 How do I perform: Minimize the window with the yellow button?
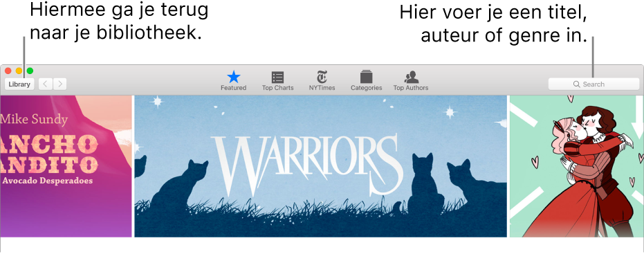pyautogui.click(x=19, y=71)
